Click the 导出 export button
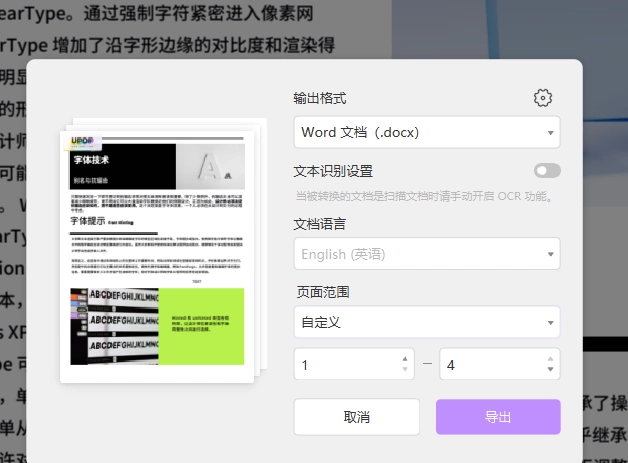 pos(498,417)
